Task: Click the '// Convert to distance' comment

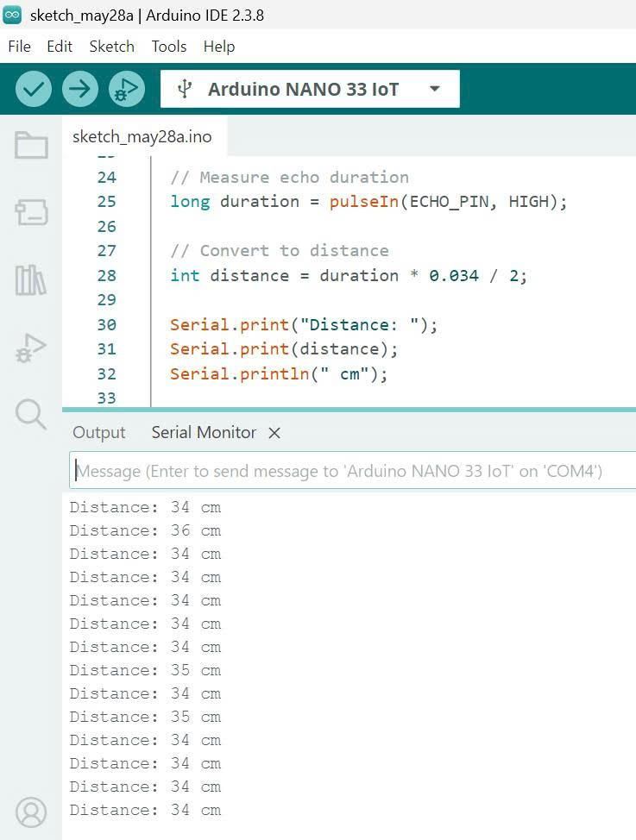Action: (280, 251)
